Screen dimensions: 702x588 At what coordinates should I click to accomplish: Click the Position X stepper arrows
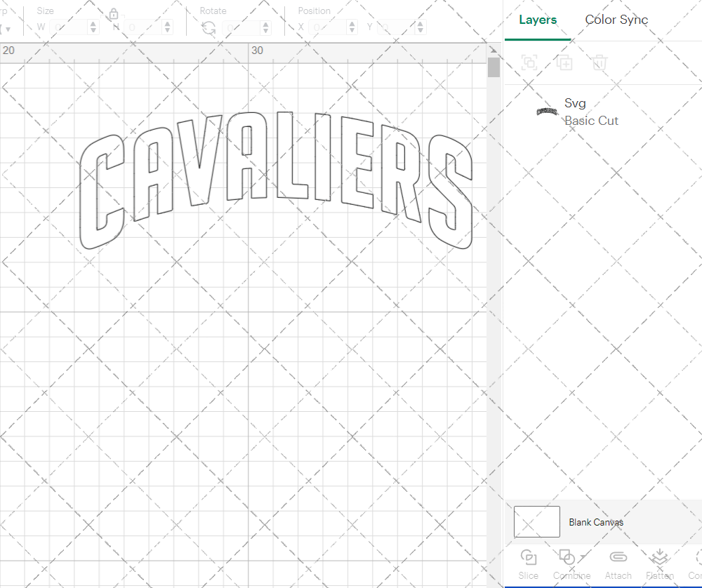point(352,28)
